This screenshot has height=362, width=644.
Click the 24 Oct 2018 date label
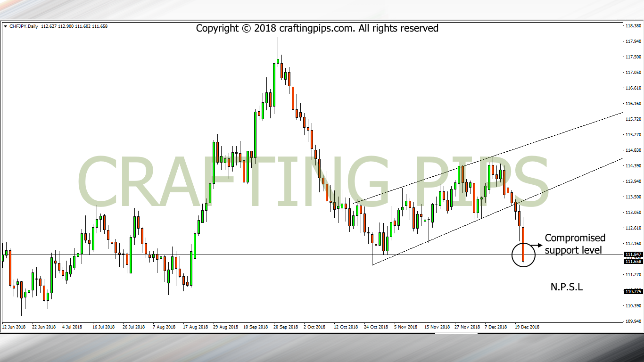click(376, 327)
